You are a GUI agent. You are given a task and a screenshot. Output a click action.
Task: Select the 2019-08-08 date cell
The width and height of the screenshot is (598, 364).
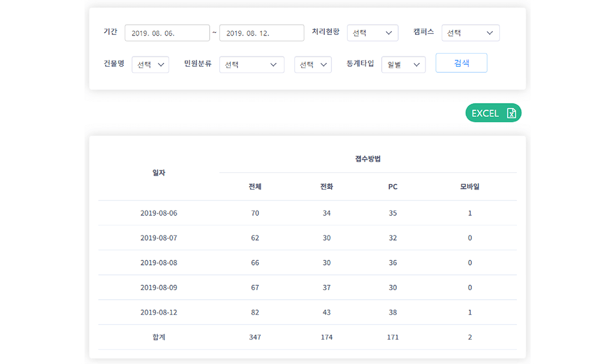[159, 263]
